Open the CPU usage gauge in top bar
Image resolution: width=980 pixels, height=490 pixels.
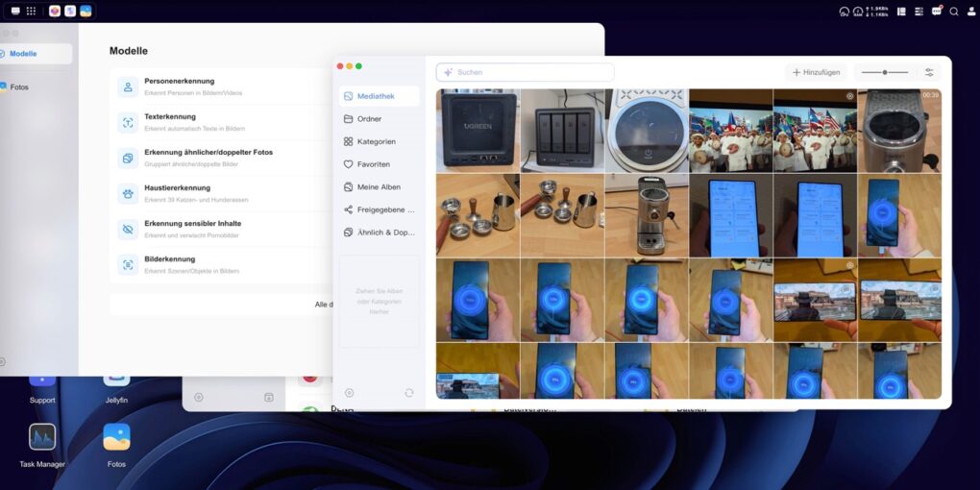[845, 12]
